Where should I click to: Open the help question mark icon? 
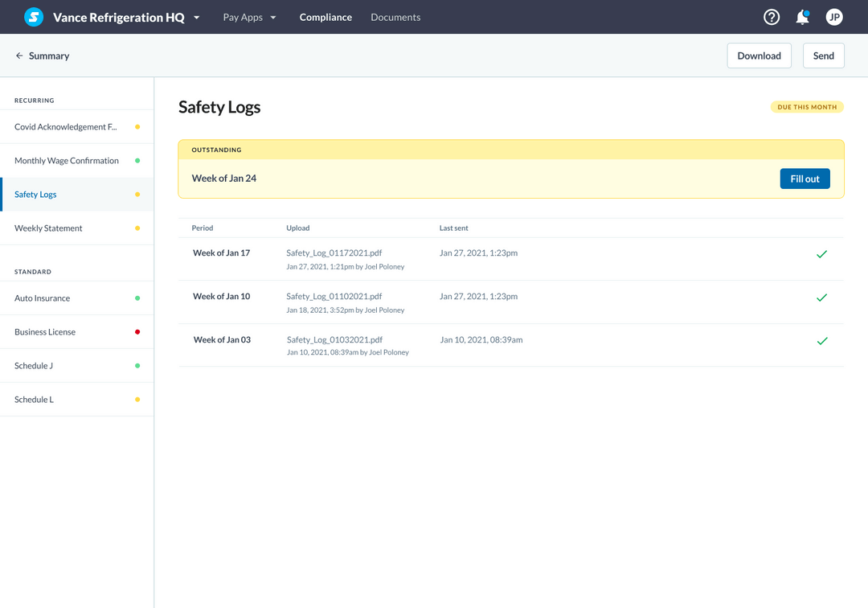coord(771,16)
